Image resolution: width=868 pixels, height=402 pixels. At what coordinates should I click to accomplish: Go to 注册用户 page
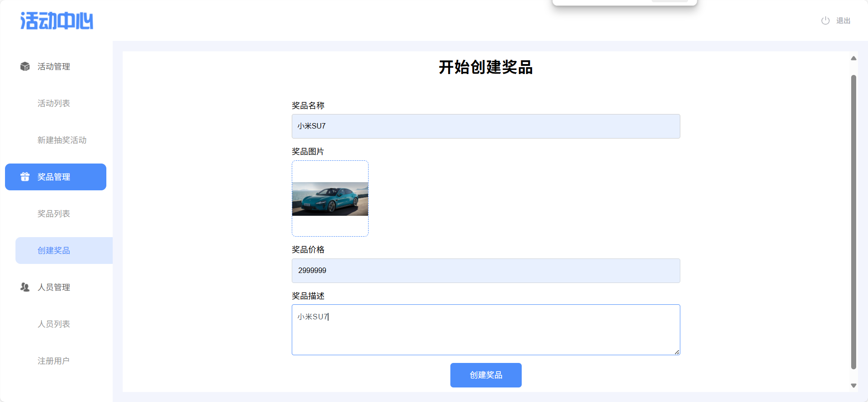(x=54, y=361)
